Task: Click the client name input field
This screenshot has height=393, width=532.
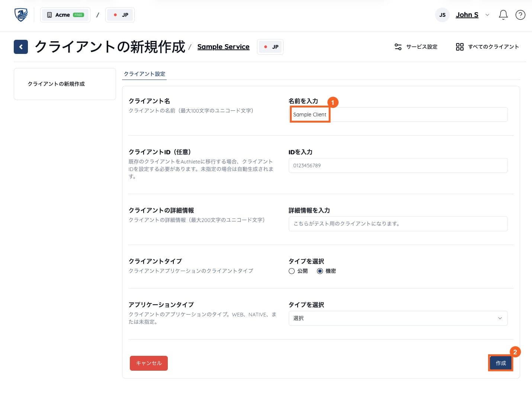Action: coord(398,115)
